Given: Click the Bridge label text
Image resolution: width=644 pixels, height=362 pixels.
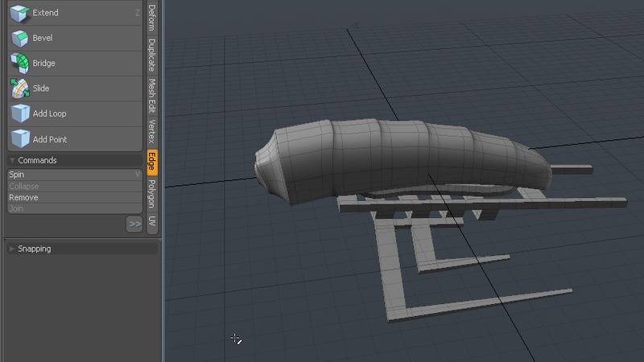Looking at the screenshot, I should pos(43,64).
